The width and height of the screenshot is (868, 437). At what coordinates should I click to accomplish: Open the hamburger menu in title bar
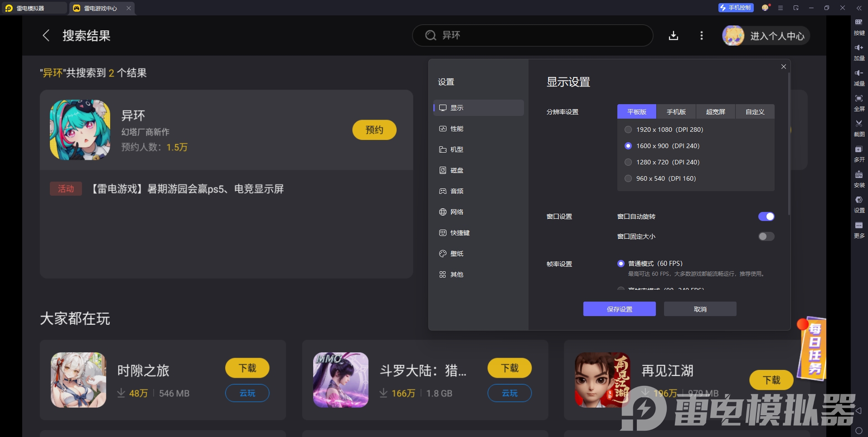tap(781, 8)
